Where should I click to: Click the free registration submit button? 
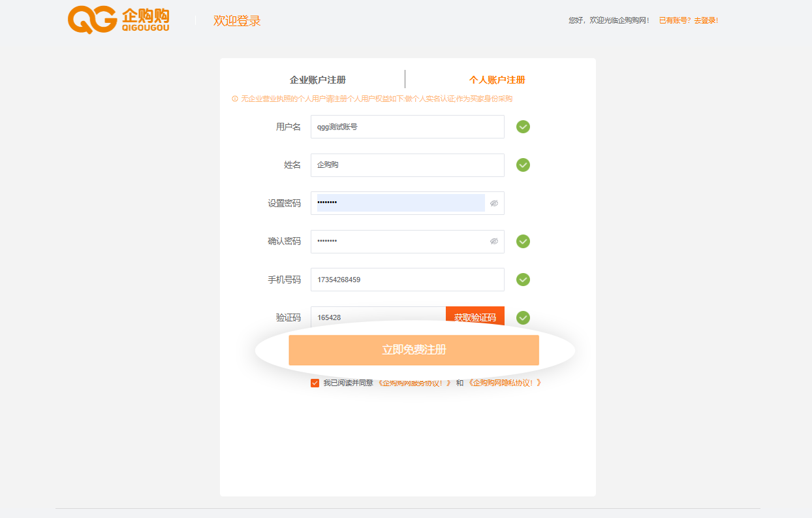[x=414, y=350]
